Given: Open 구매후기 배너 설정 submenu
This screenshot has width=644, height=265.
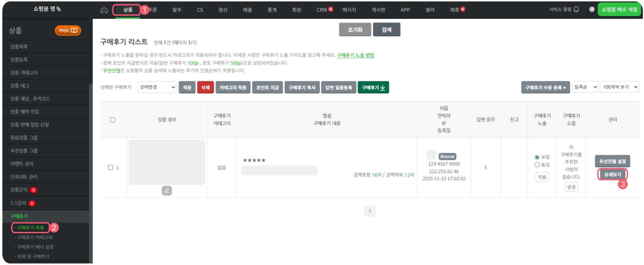Looking at the screenshot, I should tap(35, 247).
